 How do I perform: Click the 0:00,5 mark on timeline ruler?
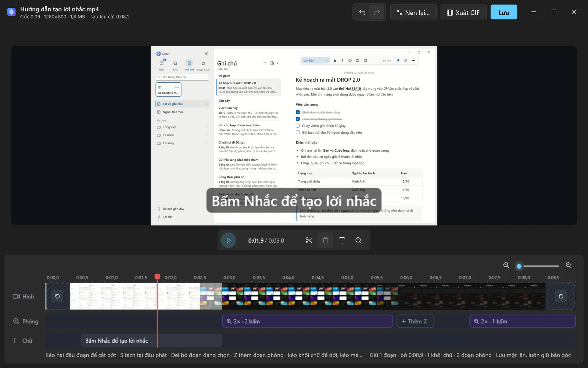click(82, 277)
